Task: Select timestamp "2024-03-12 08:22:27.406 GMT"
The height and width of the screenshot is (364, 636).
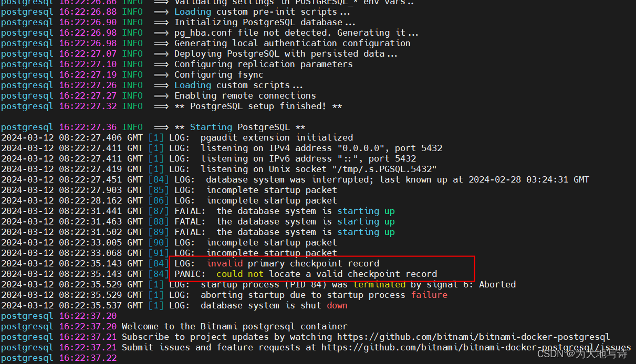Action: pyautogui.click(x=72, y=137)
